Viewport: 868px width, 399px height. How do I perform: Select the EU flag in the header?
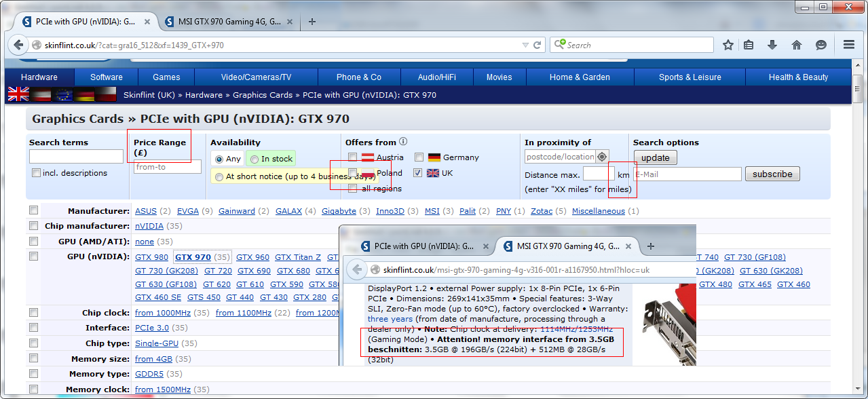63,95
